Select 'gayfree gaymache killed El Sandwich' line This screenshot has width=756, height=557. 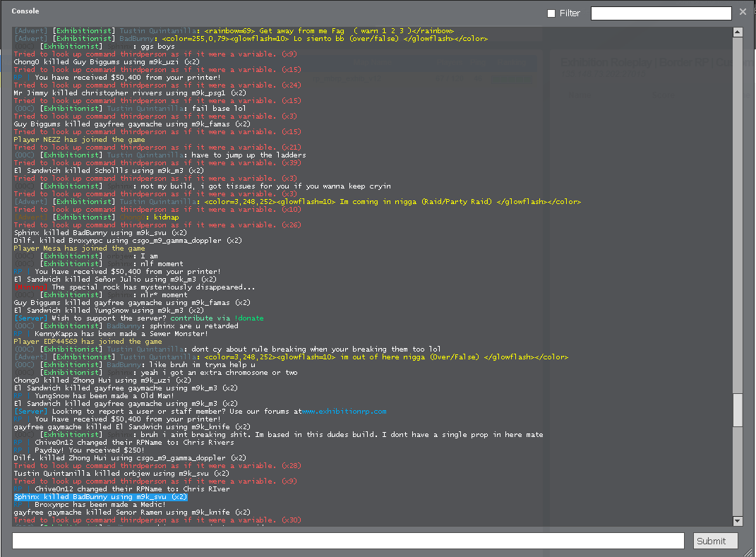pos(132,427)
